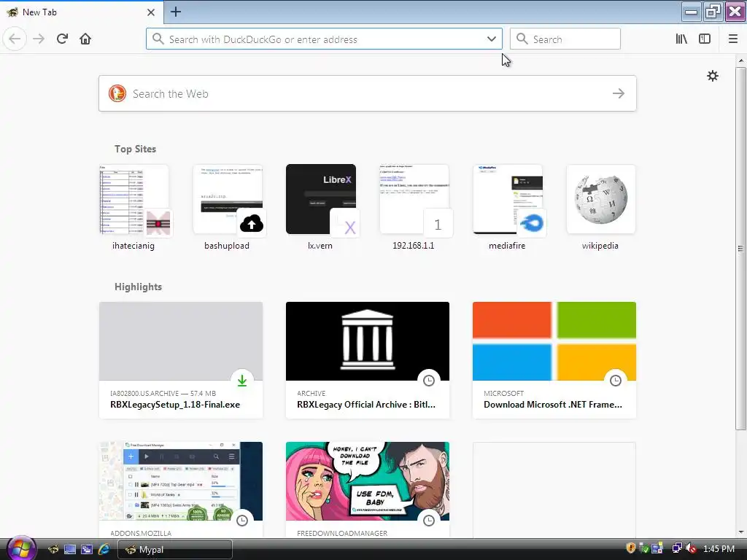Reload the current page
This screenshot has width=747, height=560.
62,39
